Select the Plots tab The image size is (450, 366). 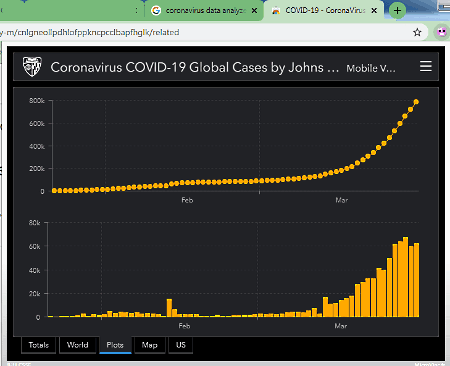click(x=115, y=345)
